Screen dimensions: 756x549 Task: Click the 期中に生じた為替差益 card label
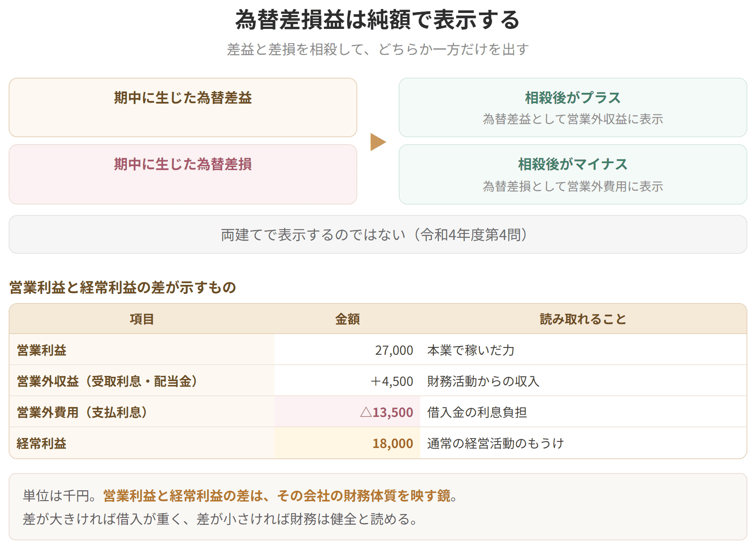(183, 98)
